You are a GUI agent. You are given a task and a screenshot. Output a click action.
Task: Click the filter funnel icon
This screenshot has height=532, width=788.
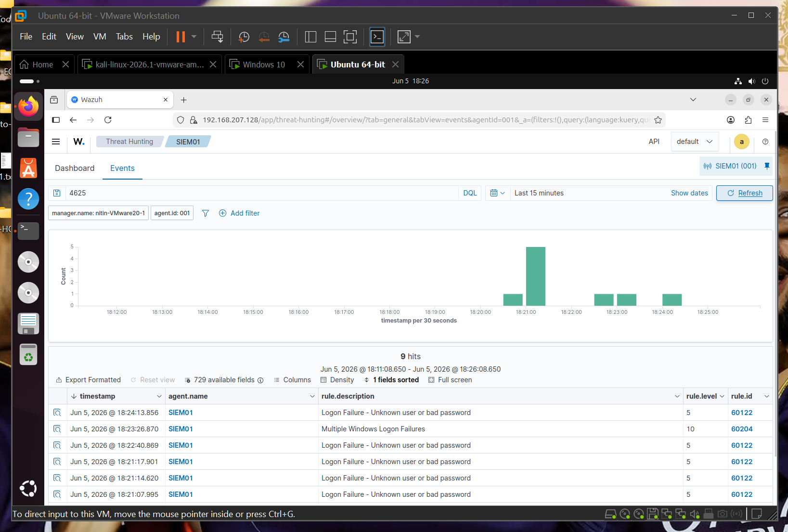point(206,213)
